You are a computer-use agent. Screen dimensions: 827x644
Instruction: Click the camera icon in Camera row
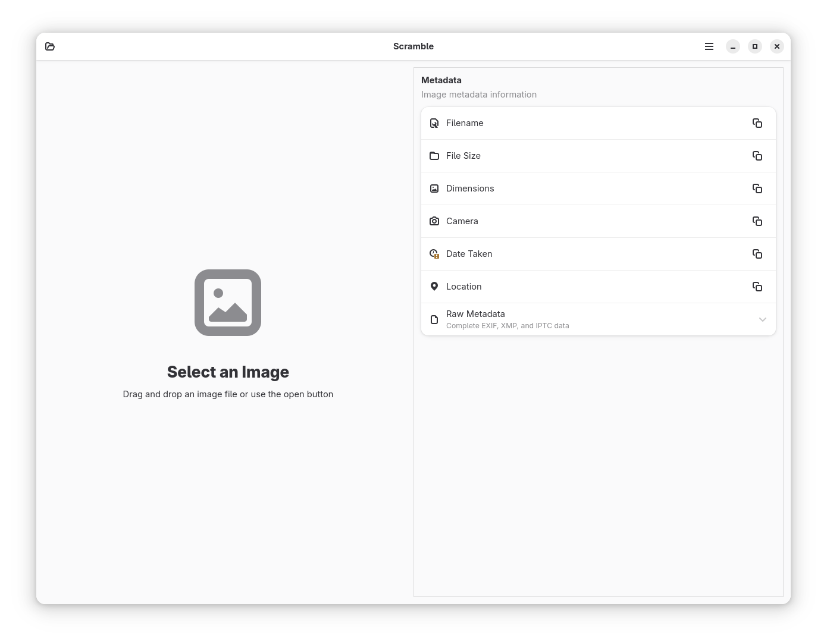pos(434,221)
